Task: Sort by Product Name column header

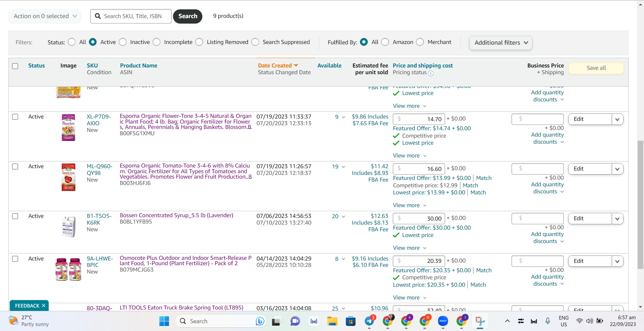Action: coord(139,65)
